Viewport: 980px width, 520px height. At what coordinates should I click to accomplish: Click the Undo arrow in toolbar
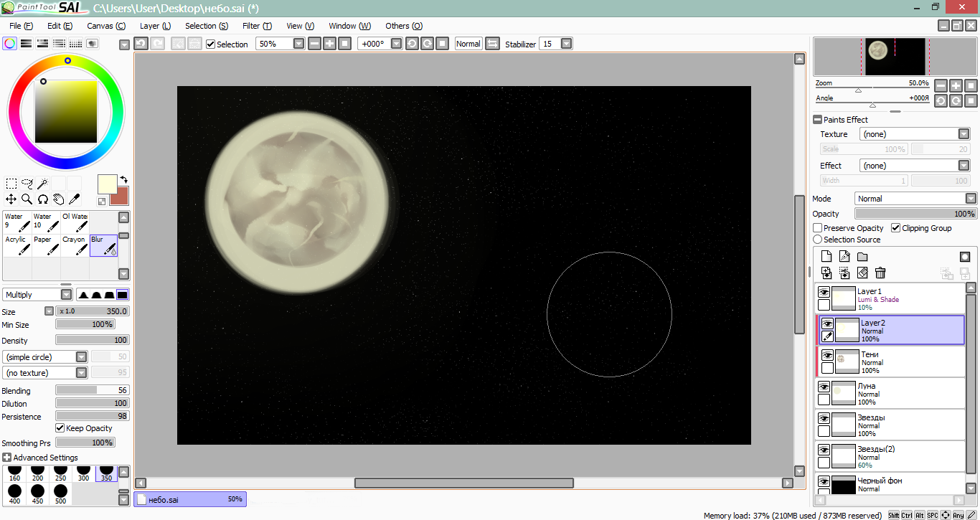point(141,44)
